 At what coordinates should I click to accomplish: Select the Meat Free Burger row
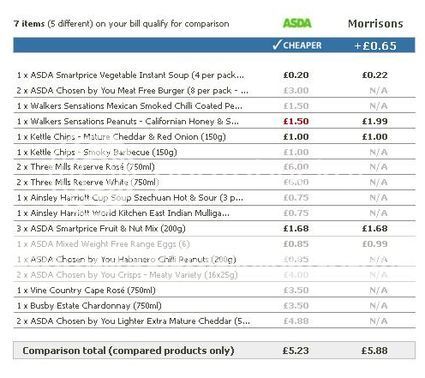coord(214,90)
